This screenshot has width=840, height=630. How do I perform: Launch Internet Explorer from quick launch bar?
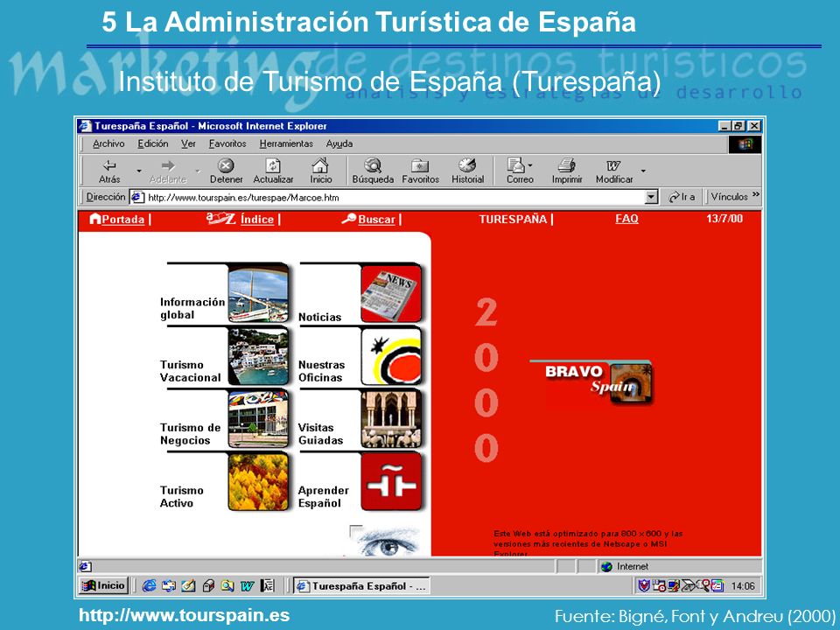click(x=149, y=585)
